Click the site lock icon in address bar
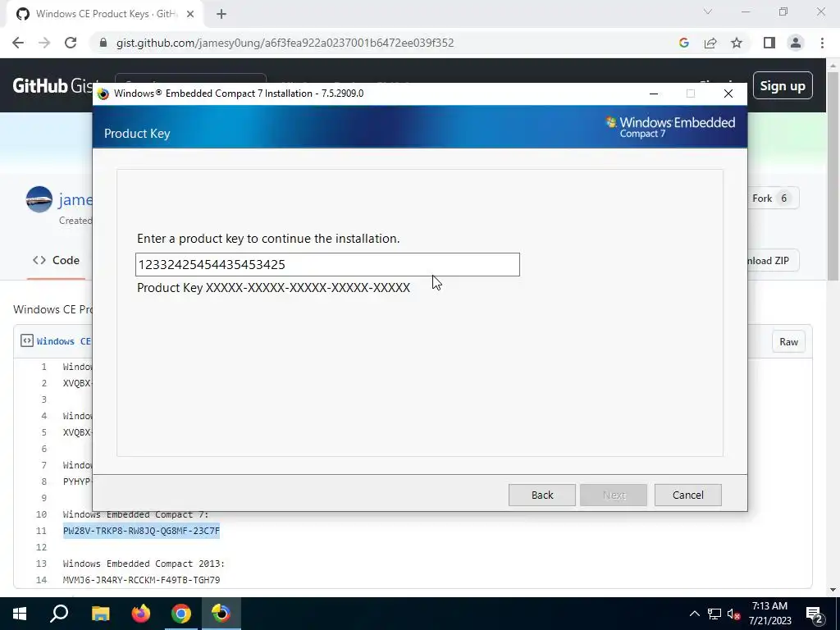Viewport: 840px width, 630px height. [103, 43]
